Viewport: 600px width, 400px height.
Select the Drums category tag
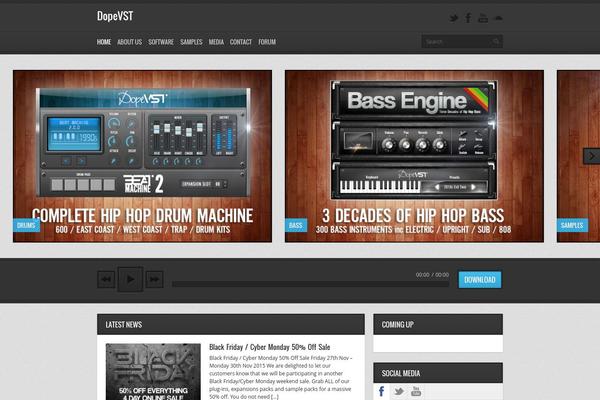(26, 225)
